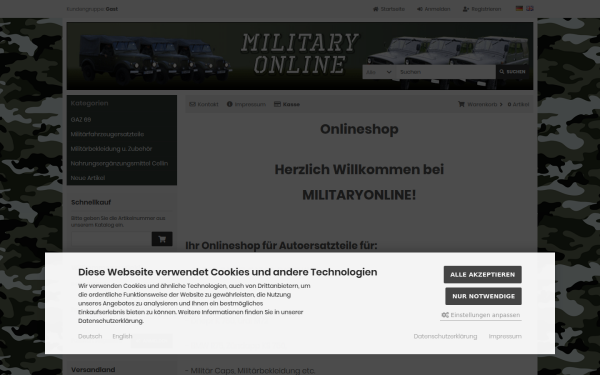Select Nahrungsergänzungsmittel Cellin category
Image resolution: width=600 pixels, height=375 pixels.
pyautogui.click(x=119, y=163)
